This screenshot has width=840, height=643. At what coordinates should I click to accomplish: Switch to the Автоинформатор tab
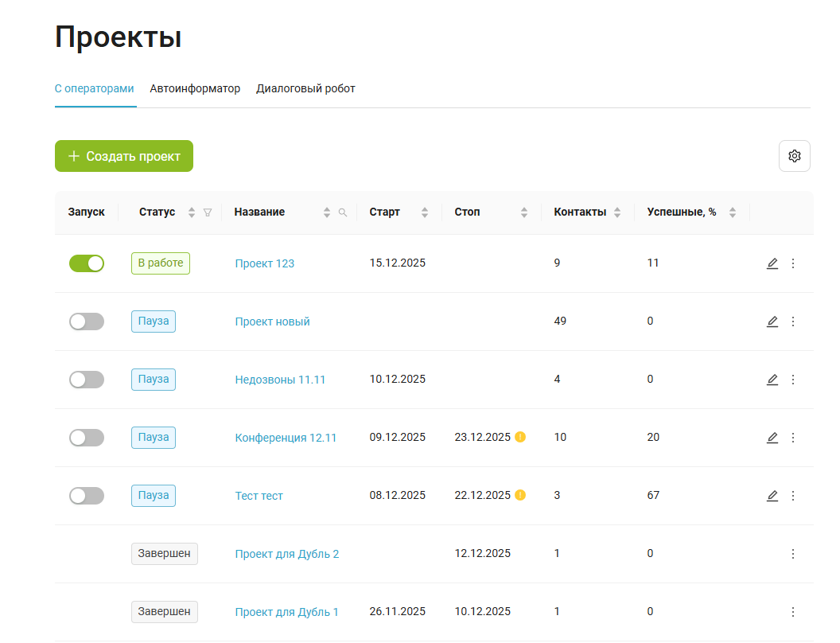point(195,88)
